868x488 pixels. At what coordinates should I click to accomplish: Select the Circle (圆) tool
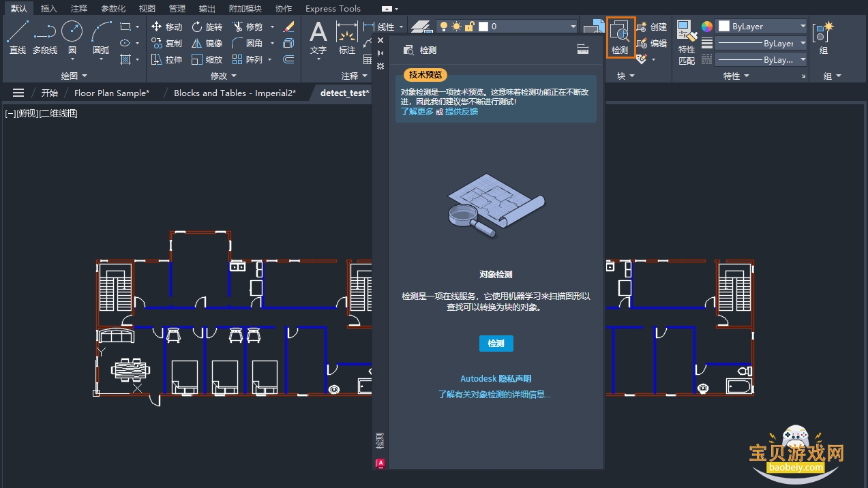[x=72, y=37]
